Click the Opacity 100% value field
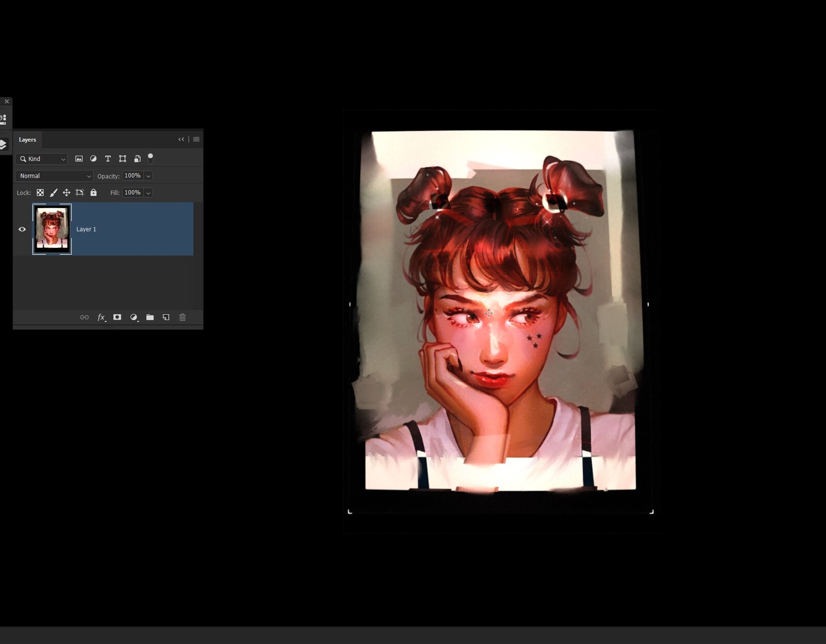The image size is (826, 644). tap(133, 176)
